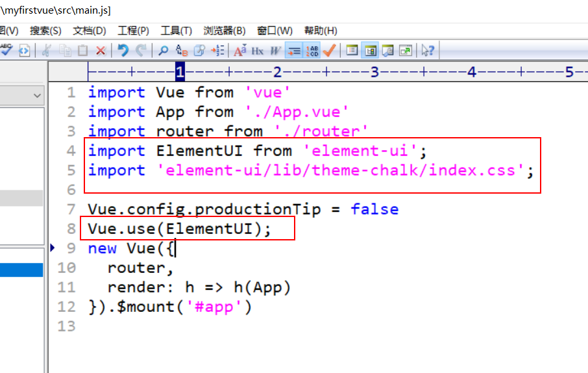Click './App.vue' string on line 2
The image size is (588, 373).
(296, 112)
